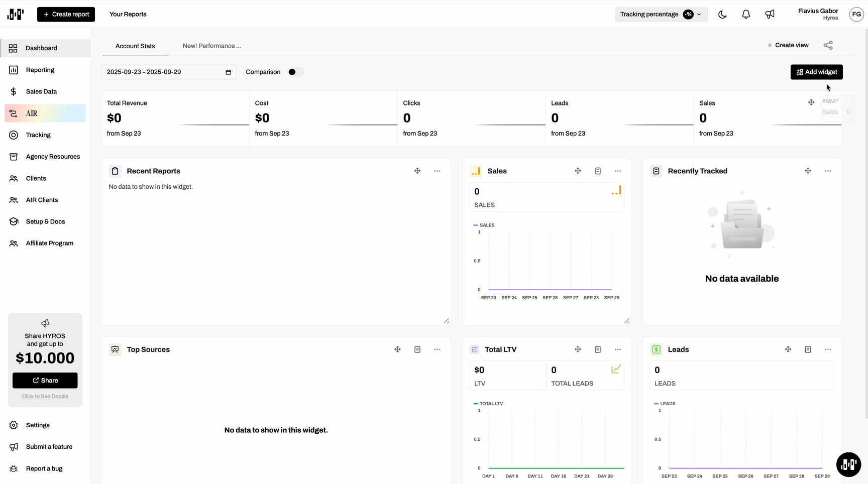The image size is (868, 484).
Task: Open AIR Clients in the sidebar
Action: pyautogui.click(x=42, y=200)
